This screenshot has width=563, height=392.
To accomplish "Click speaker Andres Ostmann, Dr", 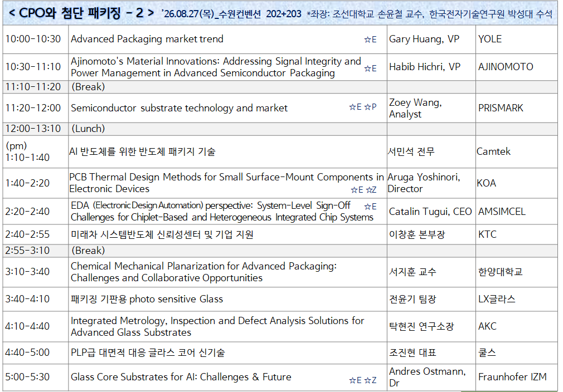I will tap(428, 377).
